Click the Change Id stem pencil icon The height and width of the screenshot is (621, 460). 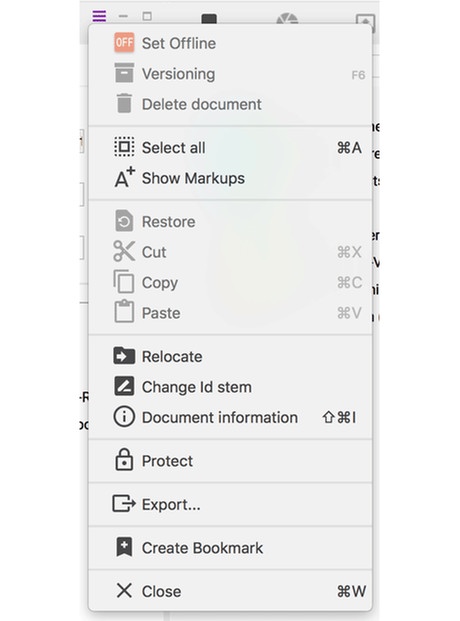[124, 386]
